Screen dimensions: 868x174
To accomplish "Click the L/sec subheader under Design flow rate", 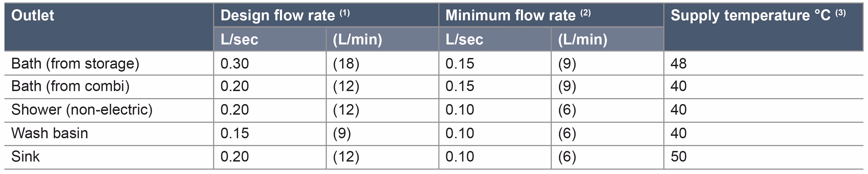I will pyautogui.click(x=239, y=40).
